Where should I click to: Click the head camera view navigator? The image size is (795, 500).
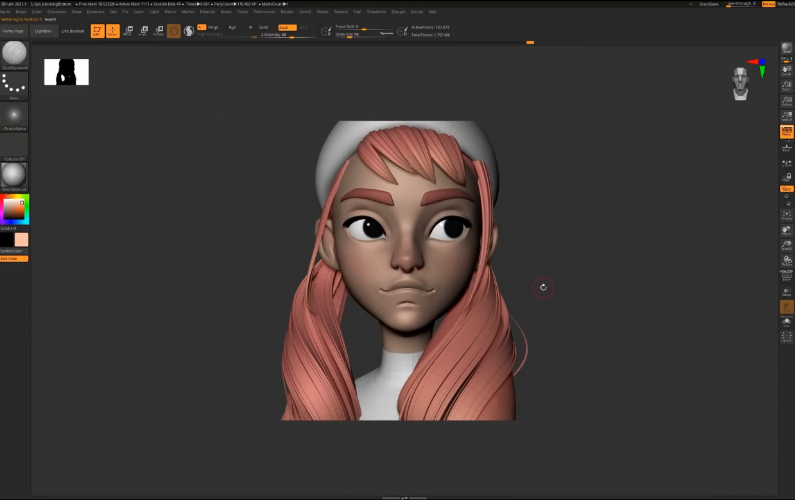740,83
